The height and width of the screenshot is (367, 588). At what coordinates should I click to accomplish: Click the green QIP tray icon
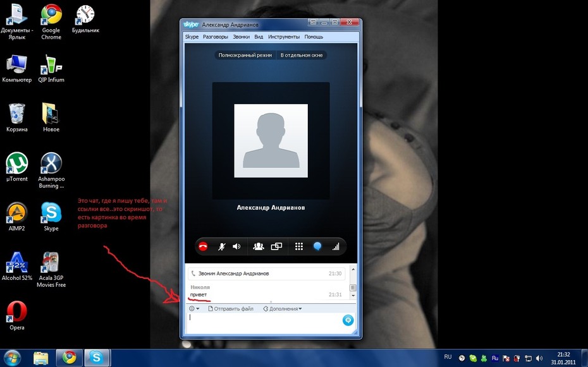(x=484, y=358)
